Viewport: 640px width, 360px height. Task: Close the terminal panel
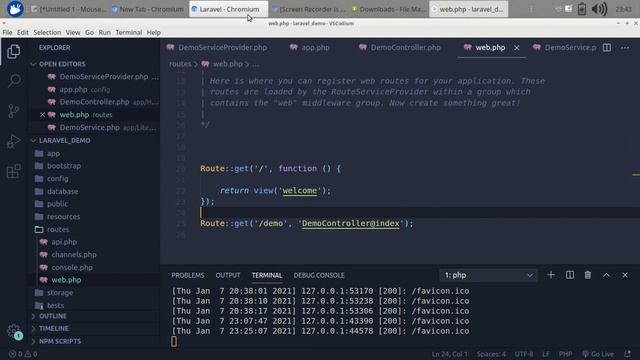[x=625, y=275]
